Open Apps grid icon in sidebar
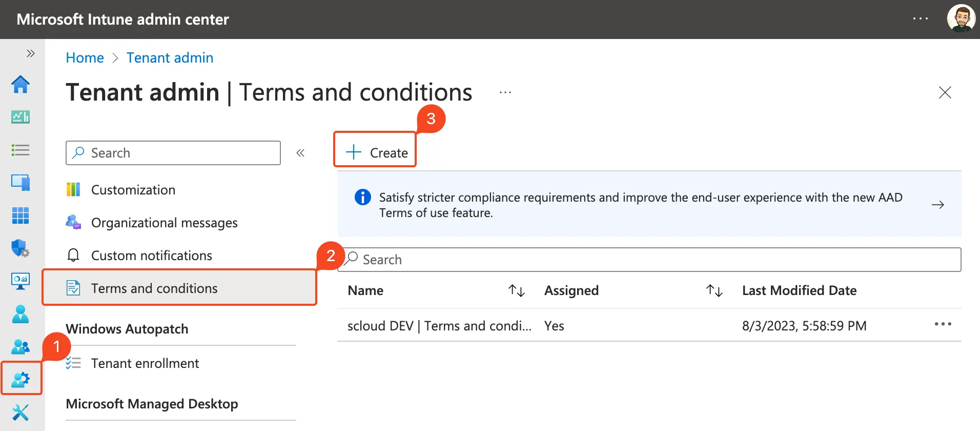Image resolution: width=980 pixels, height=431 pixels. tap(21, 215)
